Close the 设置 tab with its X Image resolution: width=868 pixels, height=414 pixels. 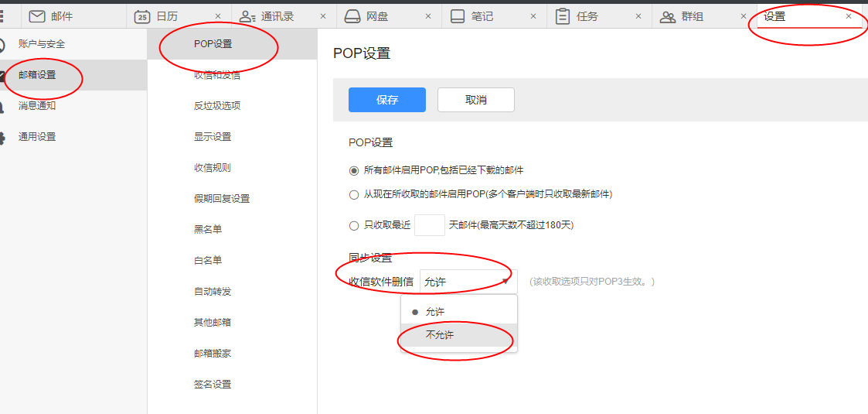click(849, 16)
